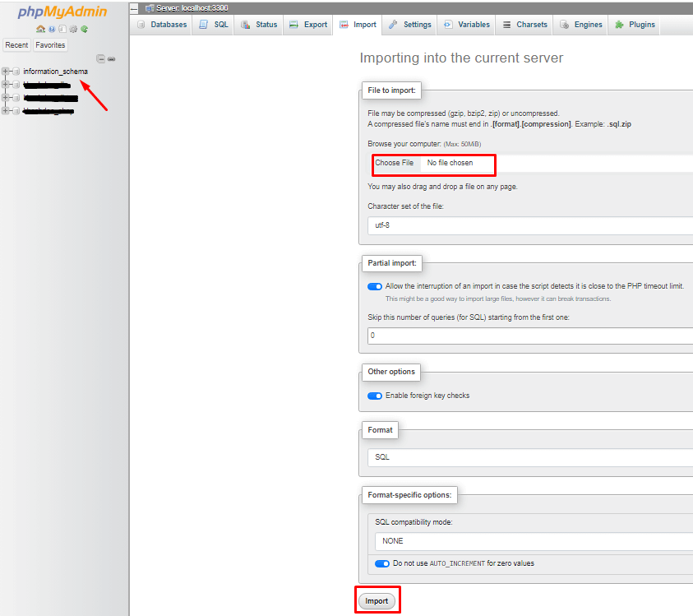This screenshot has width=693, height=616.
Task: Click the navigation panel settings gear icon
Action: click(73, 29)
